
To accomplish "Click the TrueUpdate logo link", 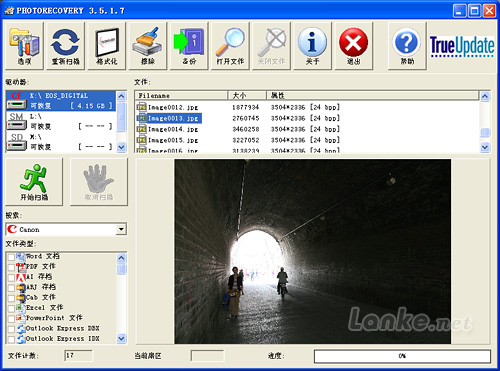I will (462, 46).
